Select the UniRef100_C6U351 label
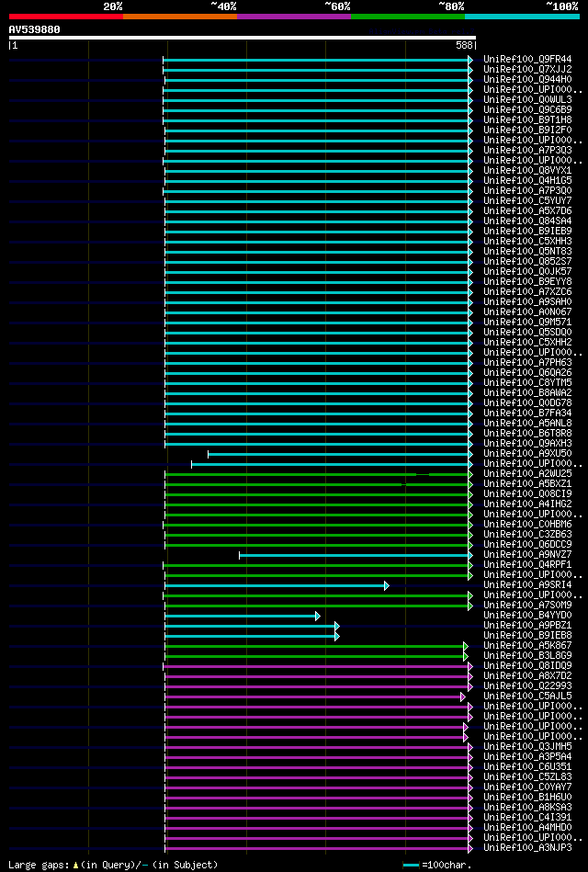This screenshot has height=872, width=588. [527, 767]
